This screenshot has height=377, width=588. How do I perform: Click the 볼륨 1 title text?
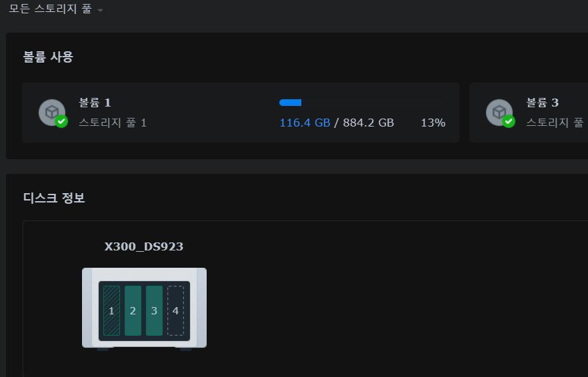click(95, 103)
